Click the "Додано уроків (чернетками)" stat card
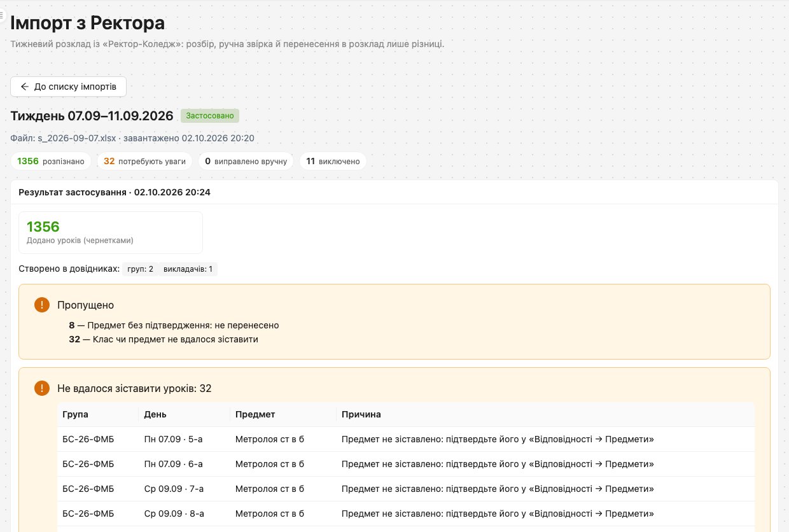Viewport: 789px width, 532px height. [111, 232]
